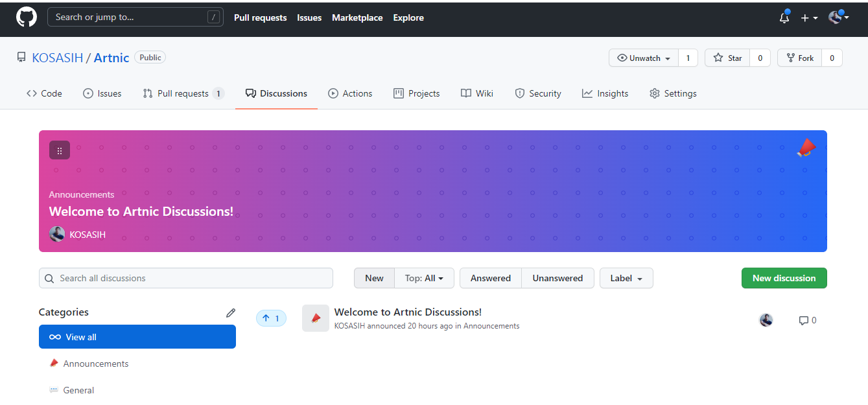Click the Unwatch button

click(644, 58)
